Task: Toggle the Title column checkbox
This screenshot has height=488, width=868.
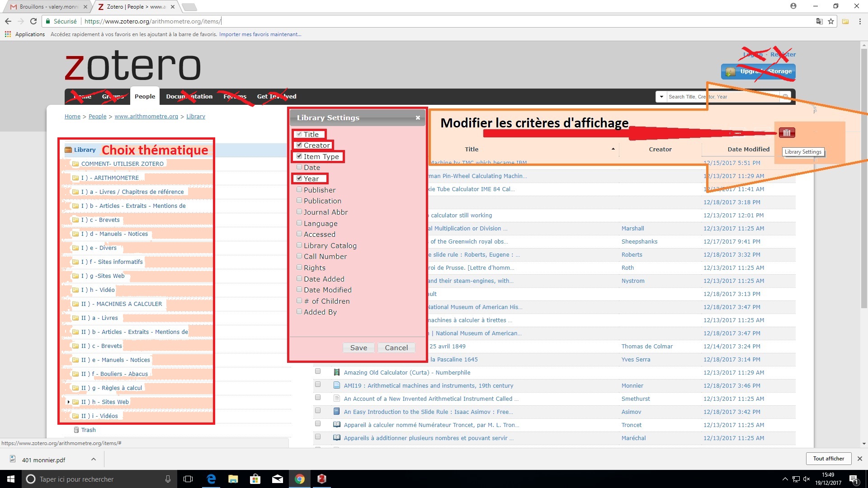Action: coord(299,134)
